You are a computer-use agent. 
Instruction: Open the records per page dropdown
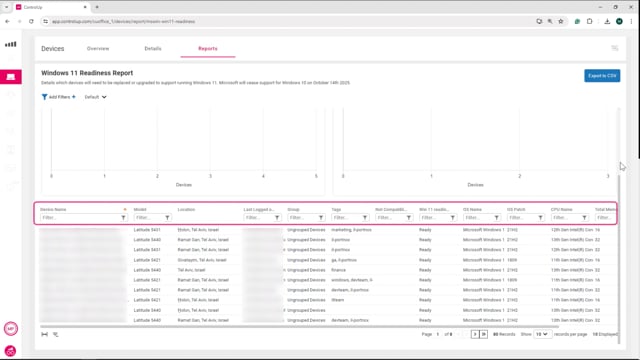pyautogui.click(x=542, y=334)
